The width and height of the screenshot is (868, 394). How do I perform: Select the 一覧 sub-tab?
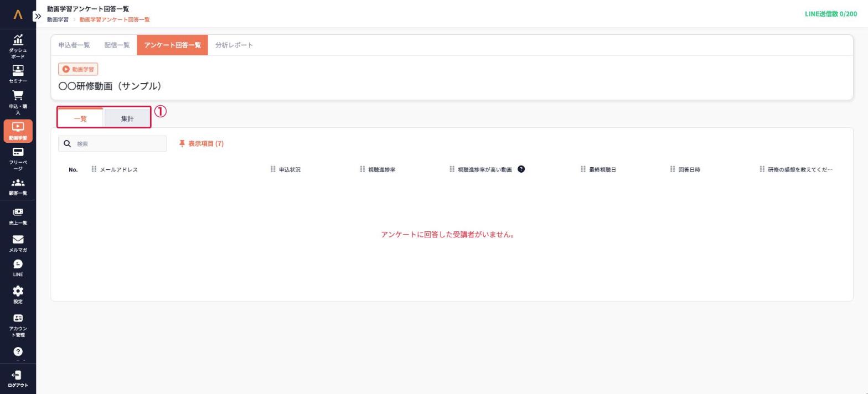80,118
